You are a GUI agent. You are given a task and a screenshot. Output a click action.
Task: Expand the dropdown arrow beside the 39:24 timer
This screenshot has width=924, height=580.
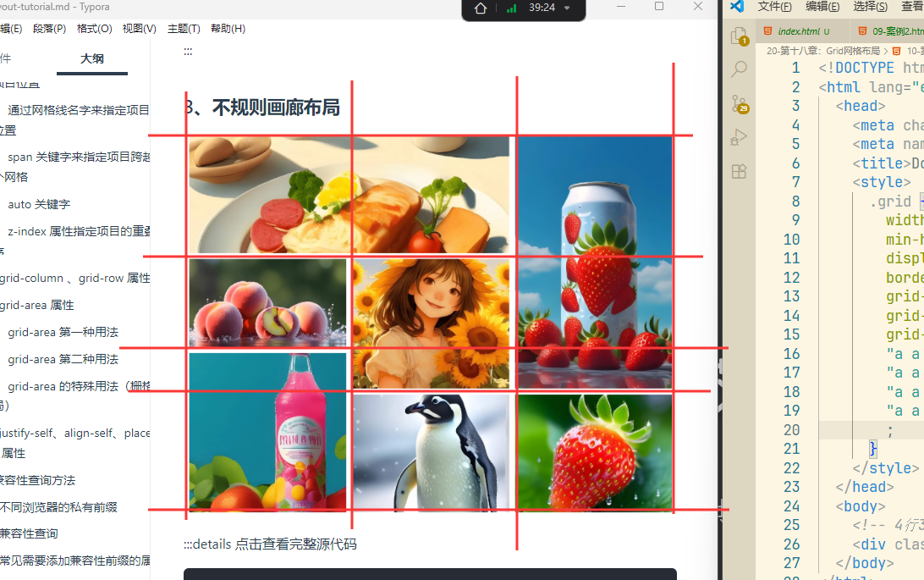click(567, 8)
